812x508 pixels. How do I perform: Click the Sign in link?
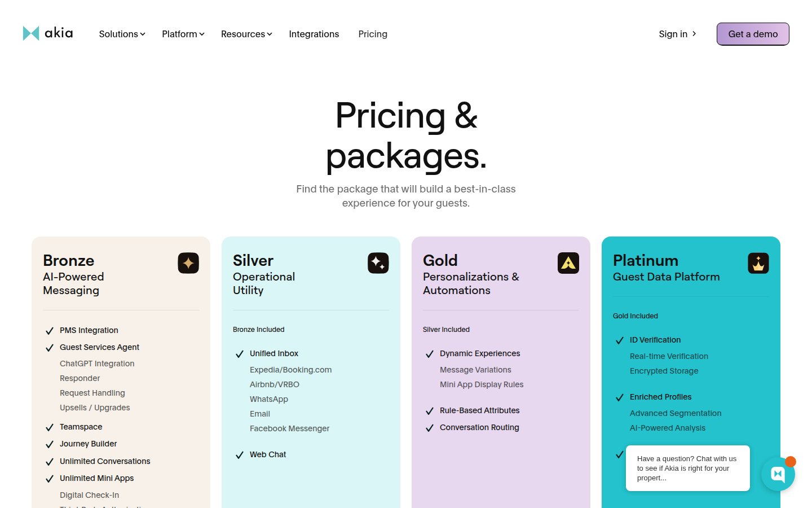(x=673, y=34)
